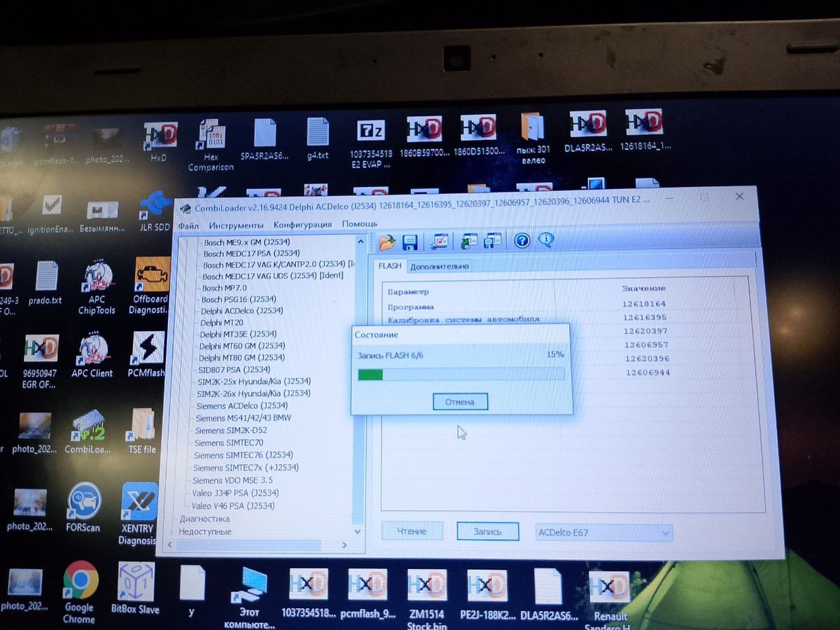Expand the Недоступные tree node
The image size is (840, 630).
[204, 531]
